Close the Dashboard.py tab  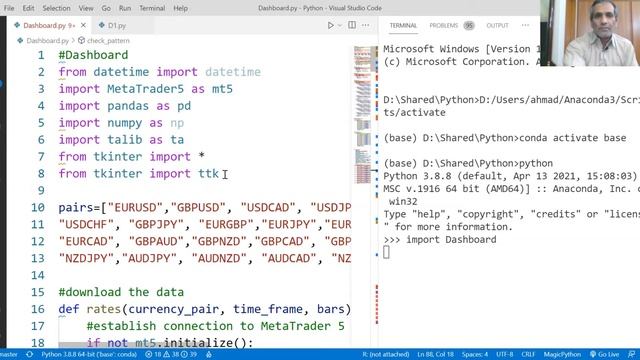tap(84, 25)
